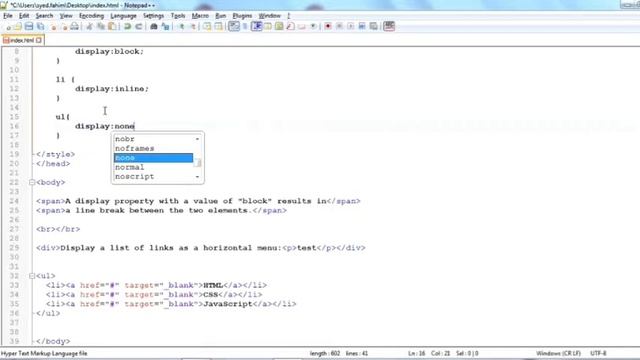The width and height of the screenshot is (640, 360).
Task: Click the autocomplete list scrollbar thumb
Action: click(x=198, y=162)
